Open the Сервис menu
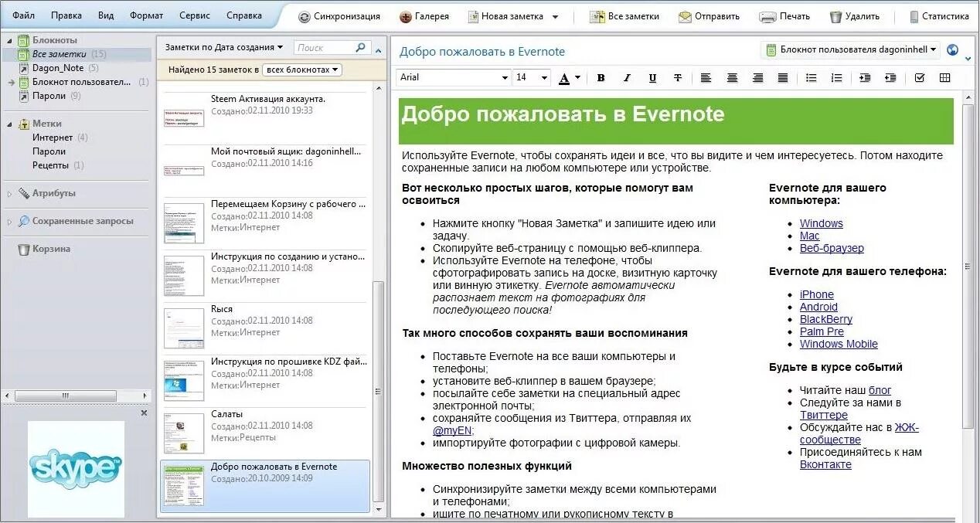 [x=194, y=15]
